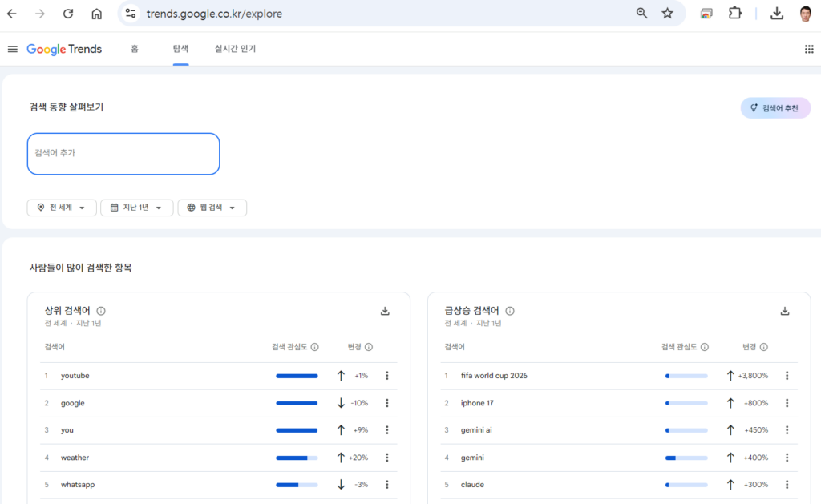
Task: Open info icon beside 변경 in top queries
Action: click(x=369, y=347)
